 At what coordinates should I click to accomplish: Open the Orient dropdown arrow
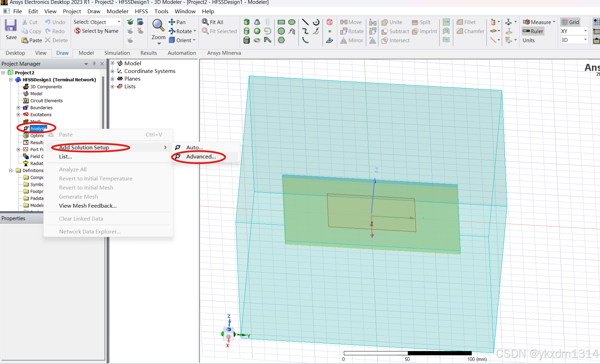click(x=194, y=40)
